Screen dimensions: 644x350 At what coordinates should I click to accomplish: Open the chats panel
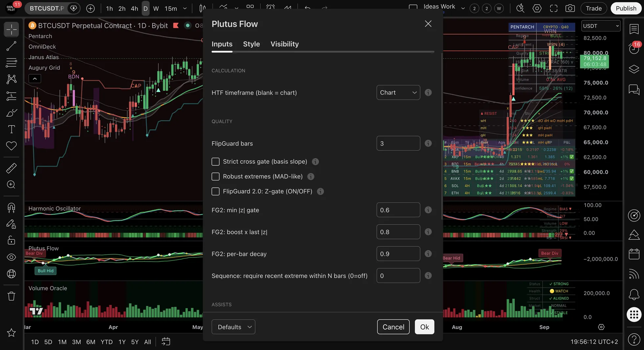[x=634, y=89]
